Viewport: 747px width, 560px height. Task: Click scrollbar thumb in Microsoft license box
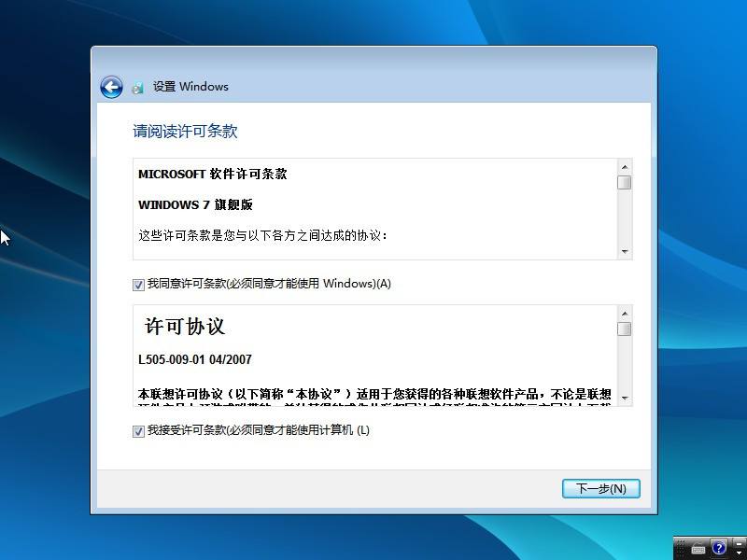tap(624, 182)
